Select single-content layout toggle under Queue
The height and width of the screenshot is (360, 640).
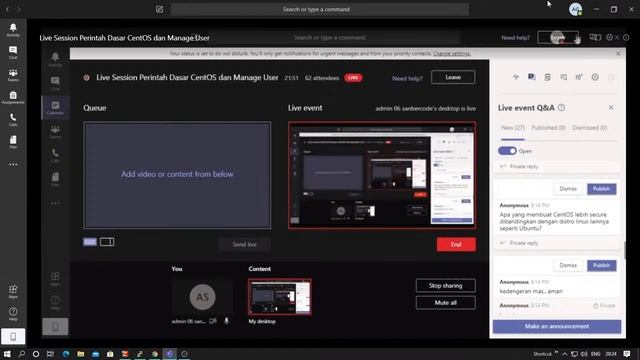pyautogui.click(x=90, y=242)
